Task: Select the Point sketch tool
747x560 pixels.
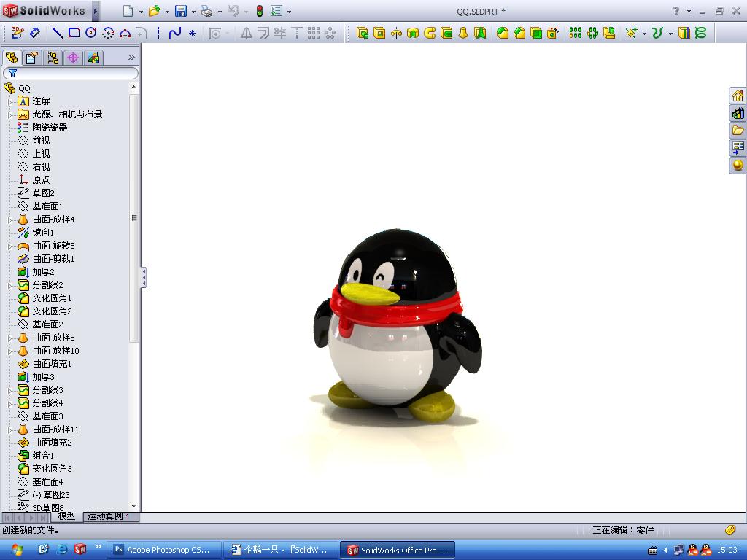Action: pyautogui.click(x=192, y=33)
